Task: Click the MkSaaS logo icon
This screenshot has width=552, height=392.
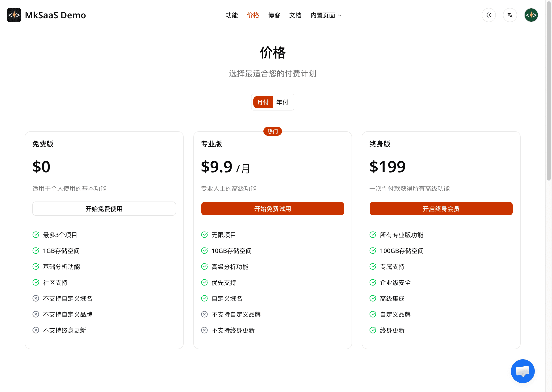Action: pos(14,15)
